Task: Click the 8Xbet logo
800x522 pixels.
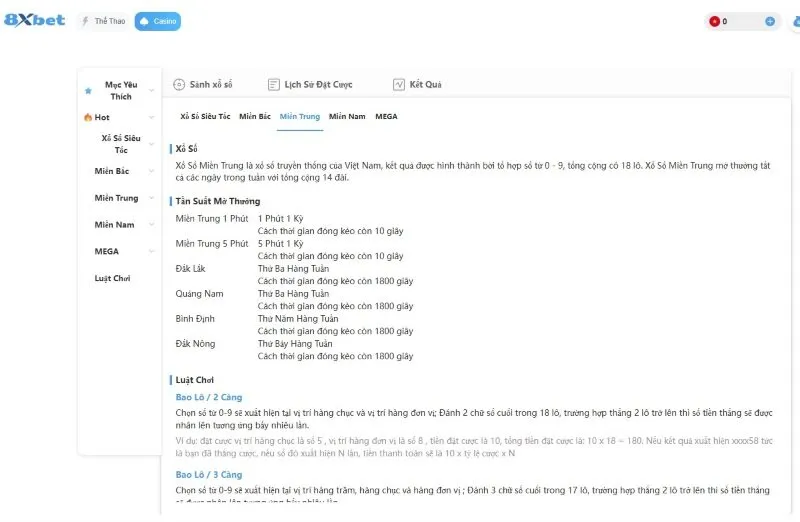Action: coord(35,20)
